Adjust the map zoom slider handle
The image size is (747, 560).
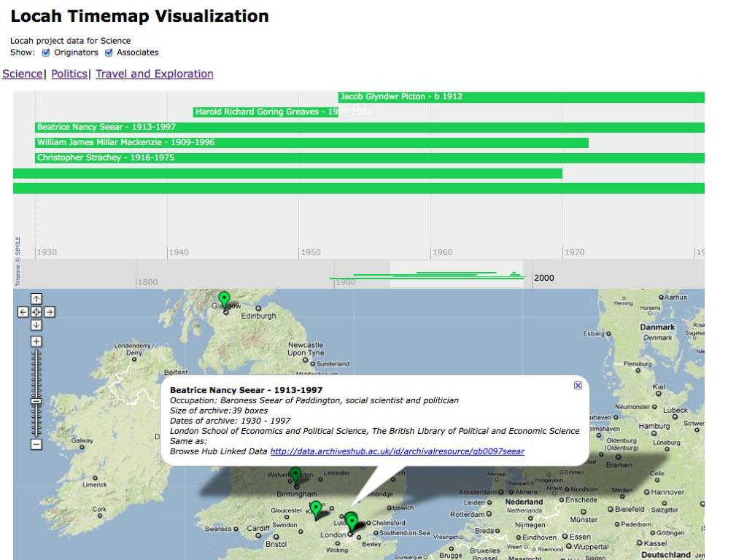tap(36, 401)
